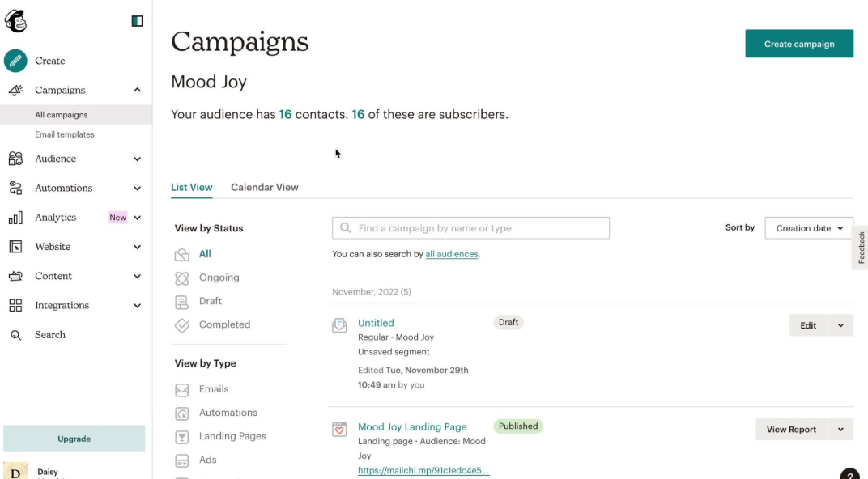Select the Emails envelope type icon
This screenshot has width=868, height=479.
click(181, 389)
